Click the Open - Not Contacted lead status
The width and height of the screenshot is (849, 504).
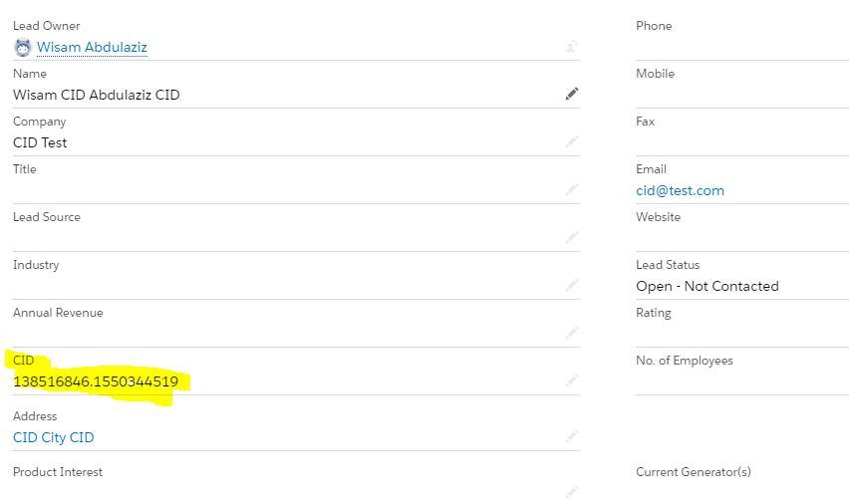[x=707, y=287]
